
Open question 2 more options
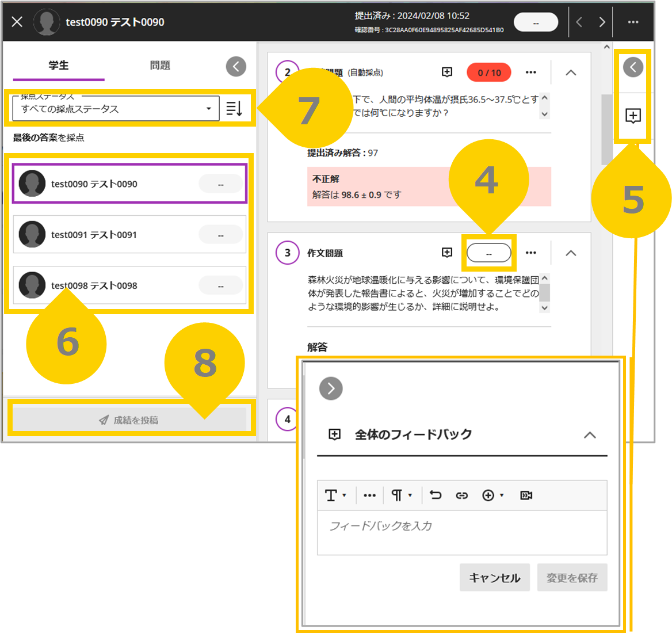coord(530,73)
